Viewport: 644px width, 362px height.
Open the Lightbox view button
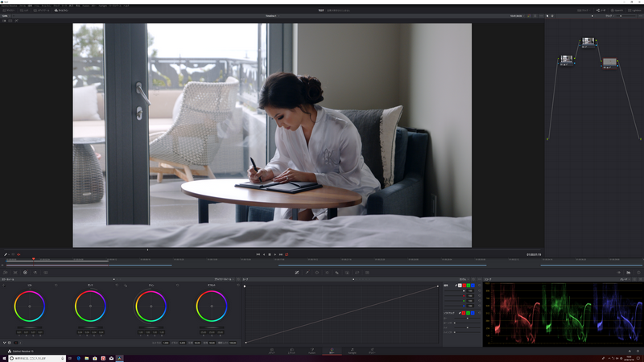(635, 10)
